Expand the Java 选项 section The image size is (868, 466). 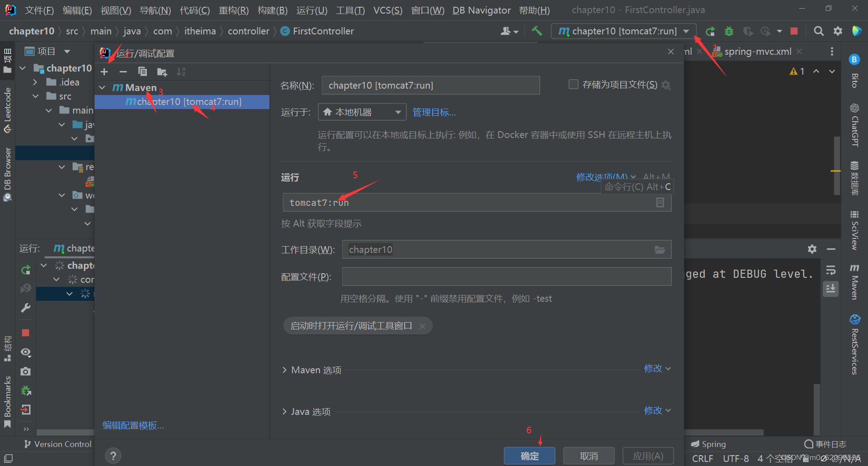pos(284,411)
